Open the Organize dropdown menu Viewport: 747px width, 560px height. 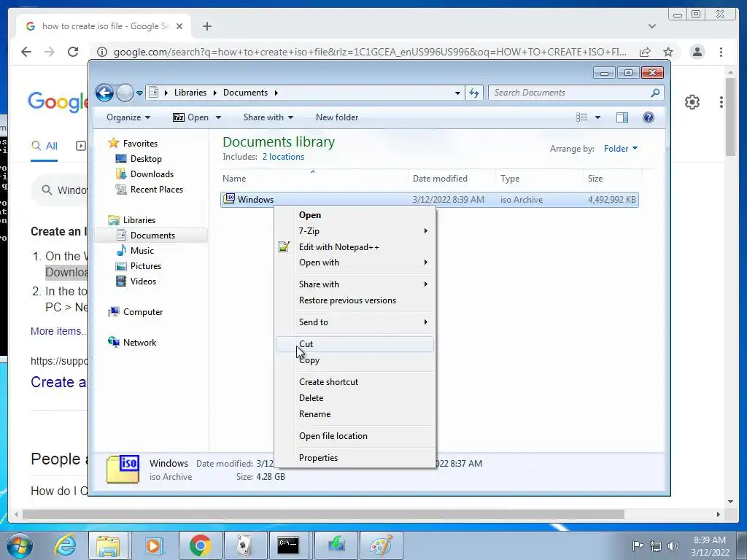(x=128, y=117)
